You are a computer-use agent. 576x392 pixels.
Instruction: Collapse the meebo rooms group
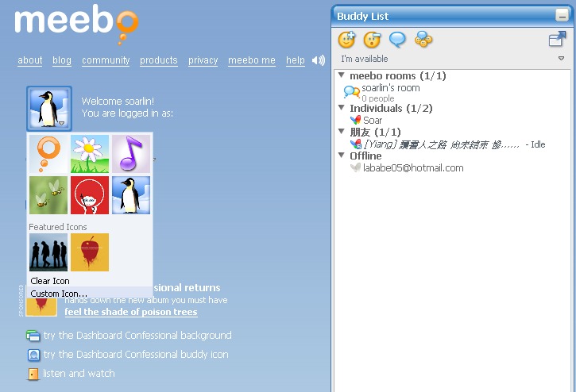point(342,75)
